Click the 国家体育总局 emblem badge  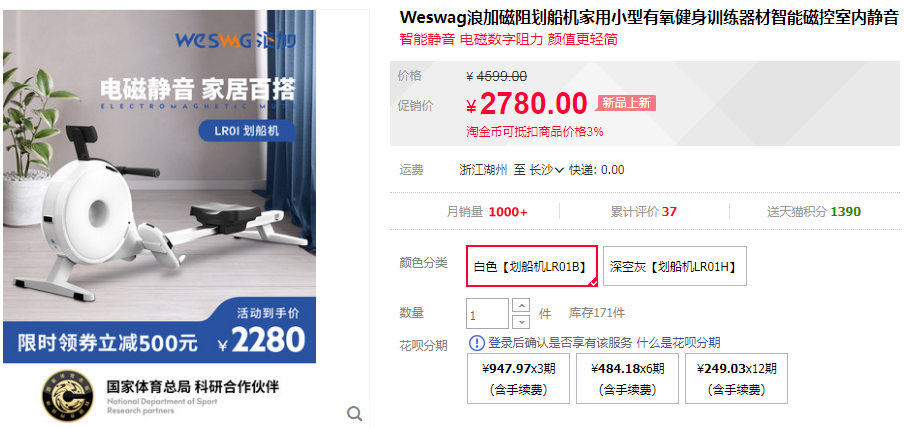(68, 394)
